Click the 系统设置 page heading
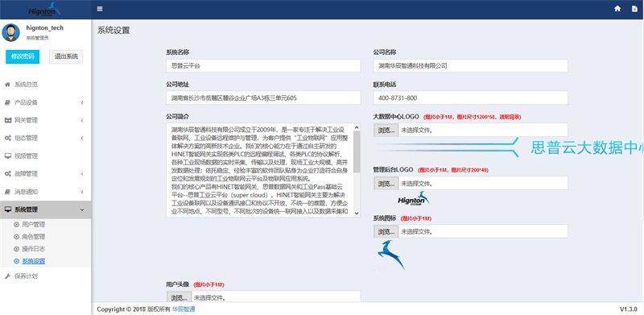Screen dimensions: 644x315 tap(114, 31)
